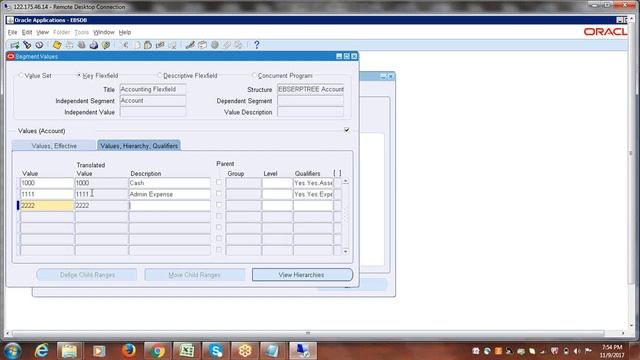Click the Define Child Ranges button
Image resolution: width=640 pixels, height=360 pixels.
87,275
